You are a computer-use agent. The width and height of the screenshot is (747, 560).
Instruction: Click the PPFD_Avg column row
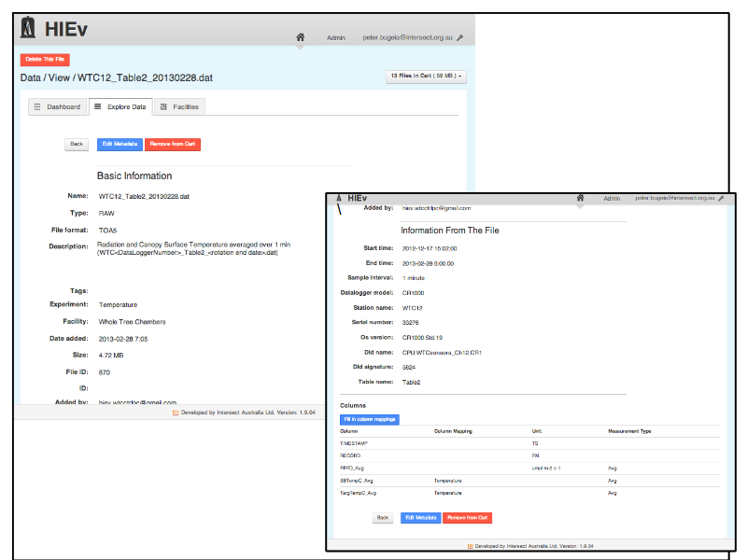(x=529, y=469)
